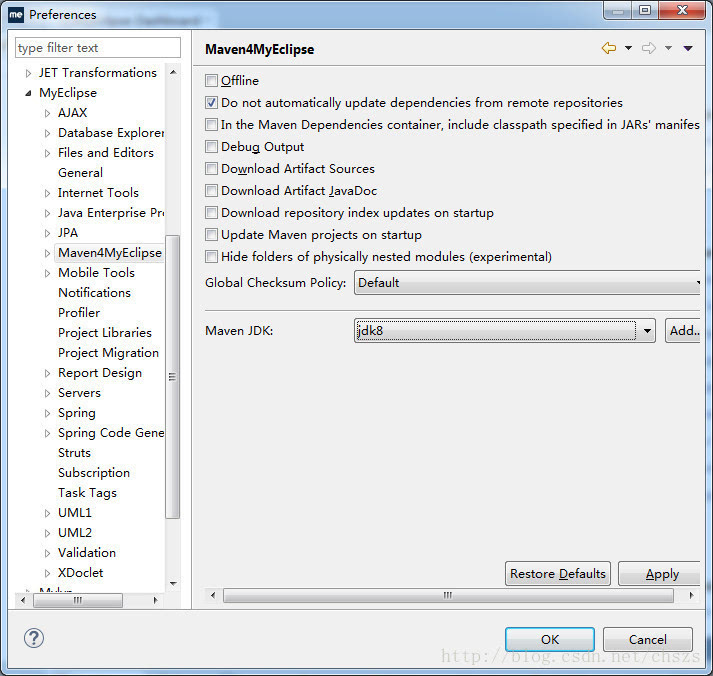This screenshot has width=713, height=676.
Task: Click Restore Defaults button
Action: 557,574
